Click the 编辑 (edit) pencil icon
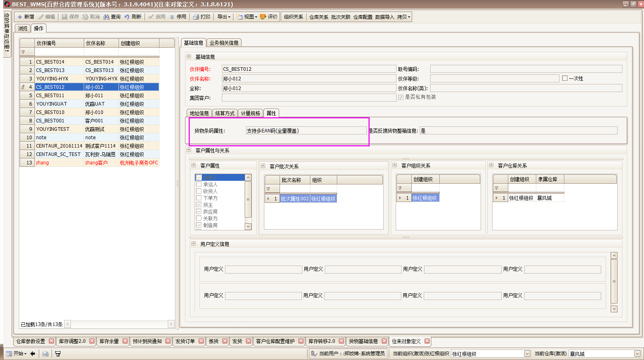This screenshot has height=360, width=644. tap(41, 17)
